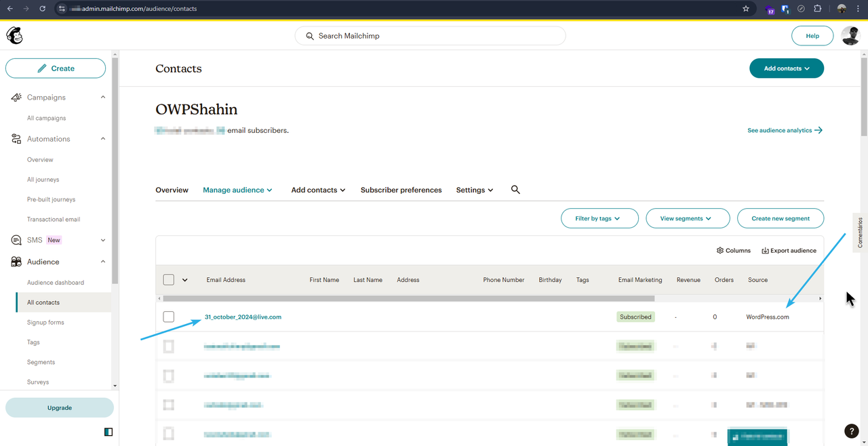The image size is (868, 446).
Task: Click the sidebar vertical scrollbar
Action: pyautogui.click(x=115, y=169)
